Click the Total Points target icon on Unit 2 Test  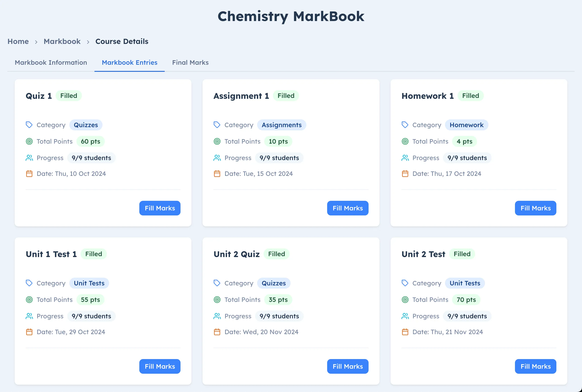pyautogui.click(x=405, y=300)
